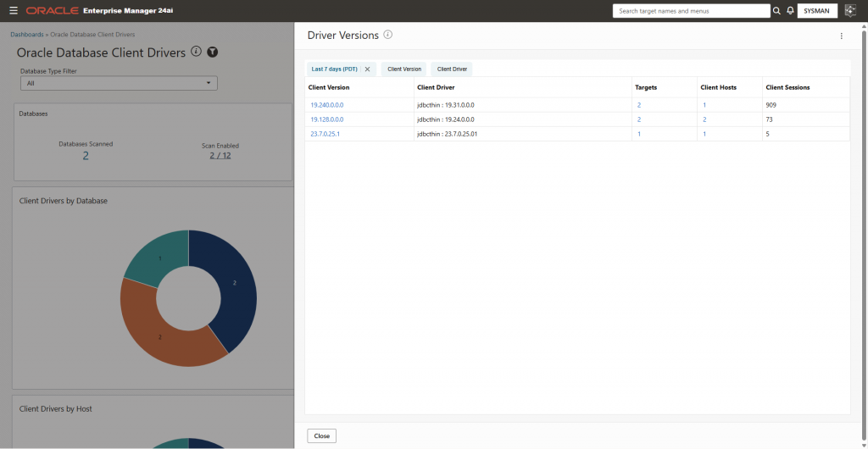Click the Client Drivers by Database heading

(x=63, y=201)
